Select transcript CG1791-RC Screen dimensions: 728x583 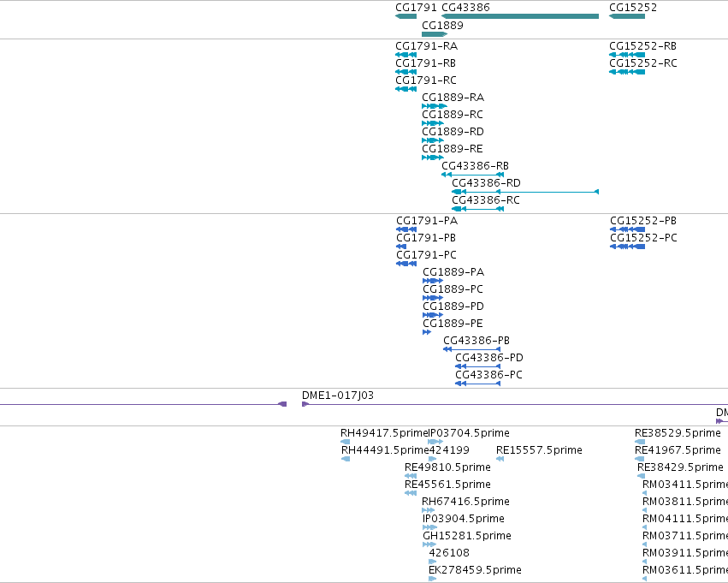pyautogui.click(x=426, y=80)
